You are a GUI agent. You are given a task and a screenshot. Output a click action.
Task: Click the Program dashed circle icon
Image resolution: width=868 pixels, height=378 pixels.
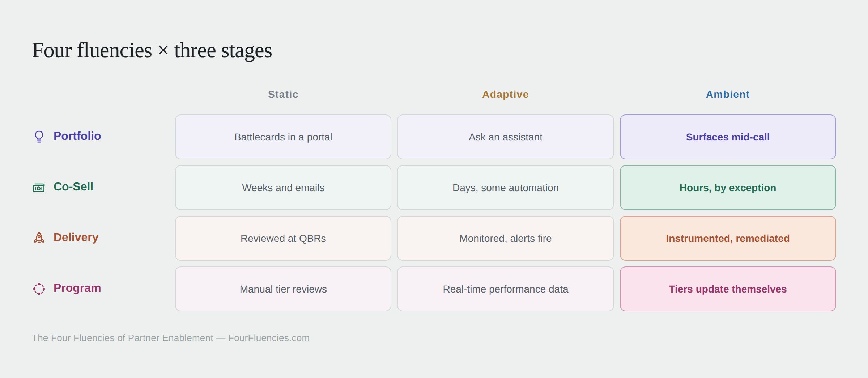point(39,289)
